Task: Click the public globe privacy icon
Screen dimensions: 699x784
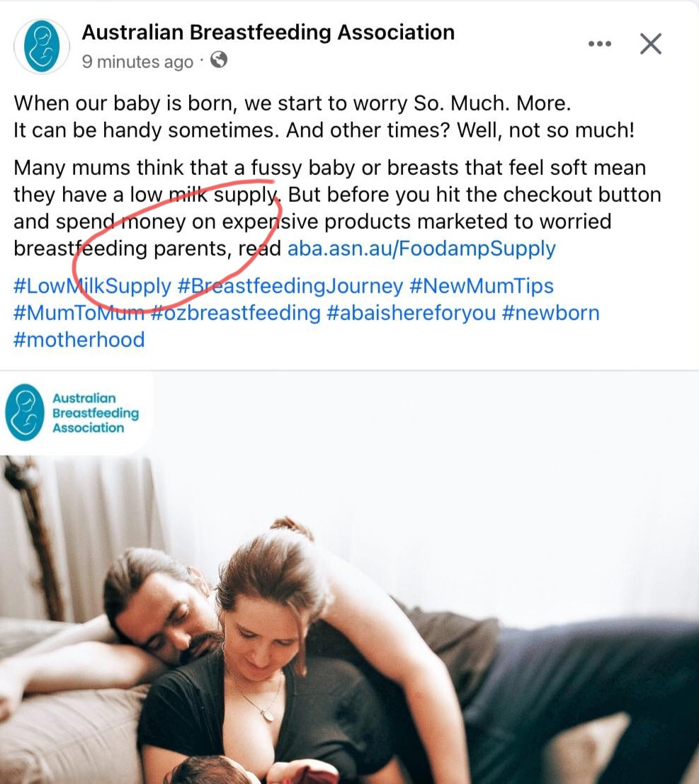Action: [x=219, y=60]
